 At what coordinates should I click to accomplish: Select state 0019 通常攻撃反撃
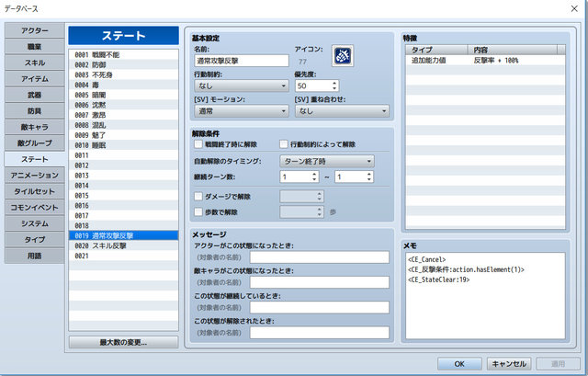point(123,235)
